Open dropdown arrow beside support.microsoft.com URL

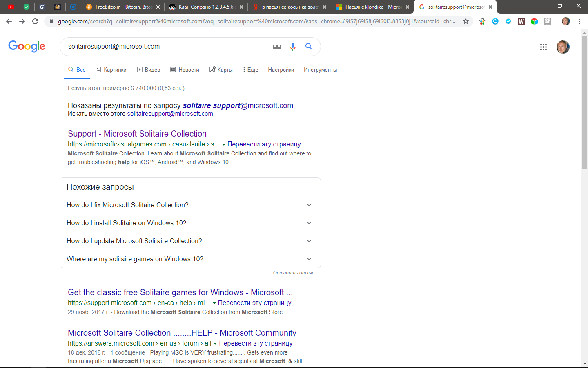click(x=214, y=303)
